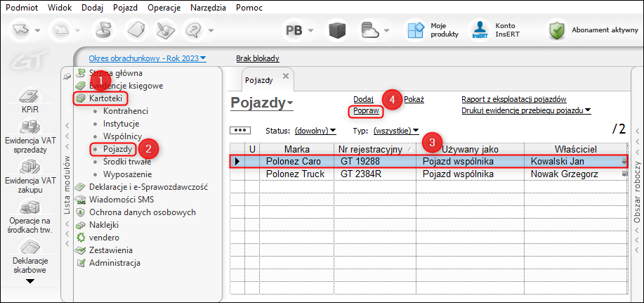
Task: Click Raport z eksploatacji pojazdów link
Action: pyautogui.click(x=514, y=99)
